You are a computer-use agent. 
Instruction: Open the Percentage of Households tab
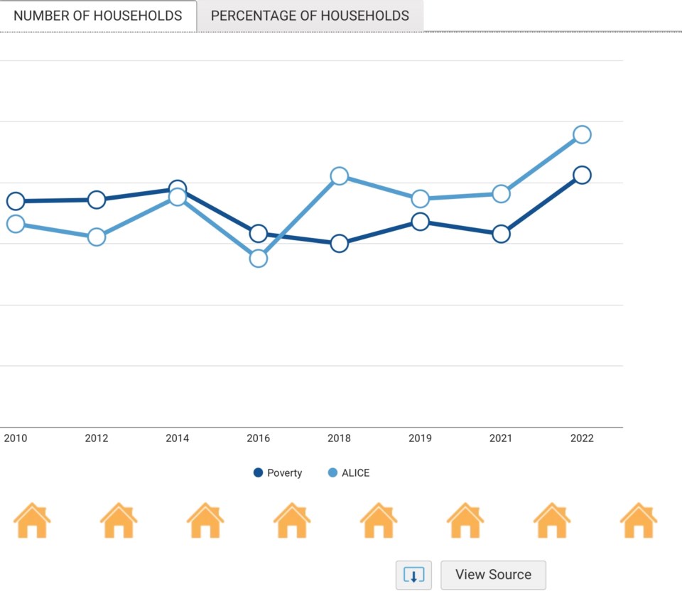click(310, 16)
